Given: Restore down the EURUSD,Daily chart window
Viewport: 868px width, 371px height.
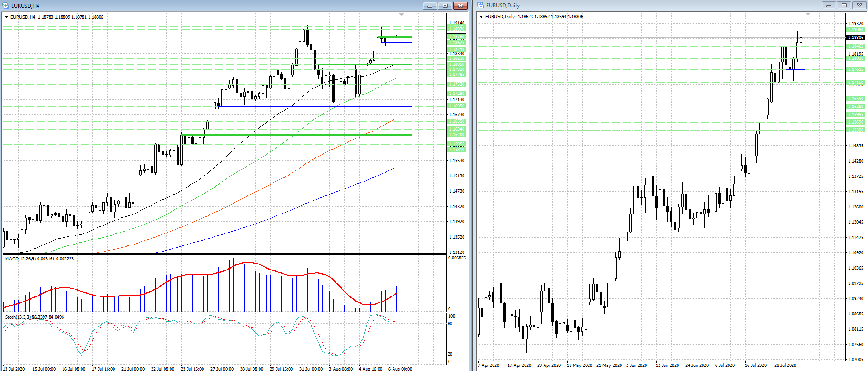Looking at the screenshot, I should coord(844,5).
